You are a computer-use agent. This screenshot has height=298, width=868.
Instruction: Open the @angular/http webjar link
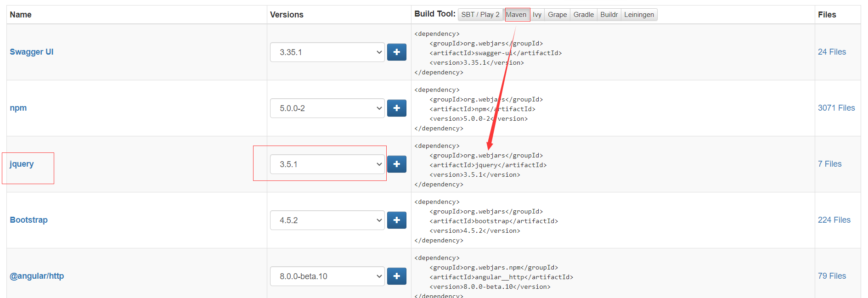(37, 276)
